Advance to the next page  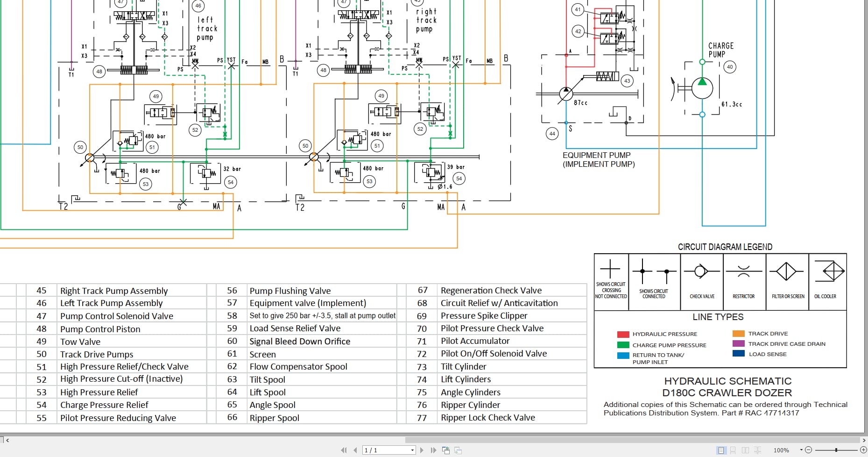click(x=422, y=450)
